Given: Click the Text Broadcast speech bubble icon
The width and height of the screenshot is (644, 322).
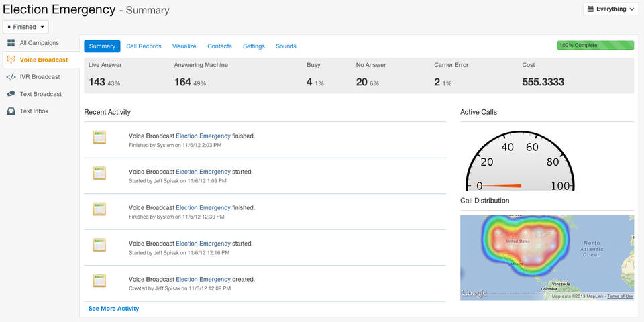Looking at the screenshot, I should pos(11,94).
